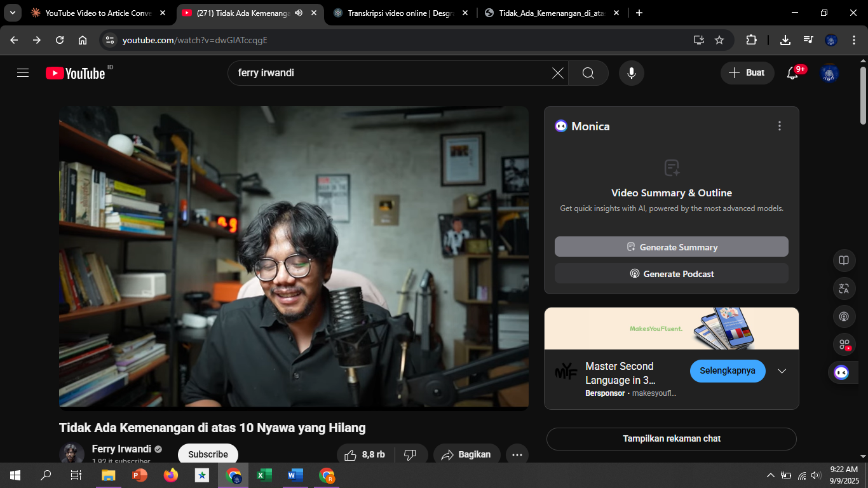The image size is (868, 488).
Task: Open more actions menu beside Bagikan
Action: [517, 454]
